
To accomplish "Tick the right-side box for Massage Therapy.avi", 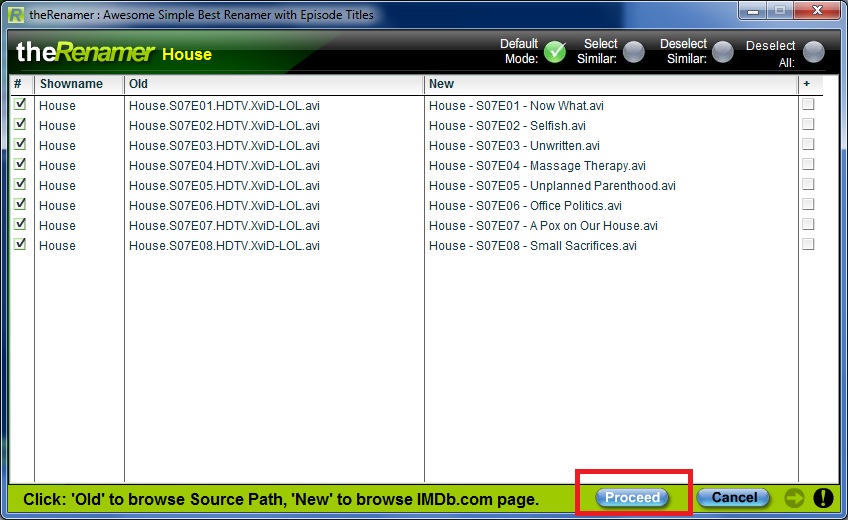I will tap(808, 164).
